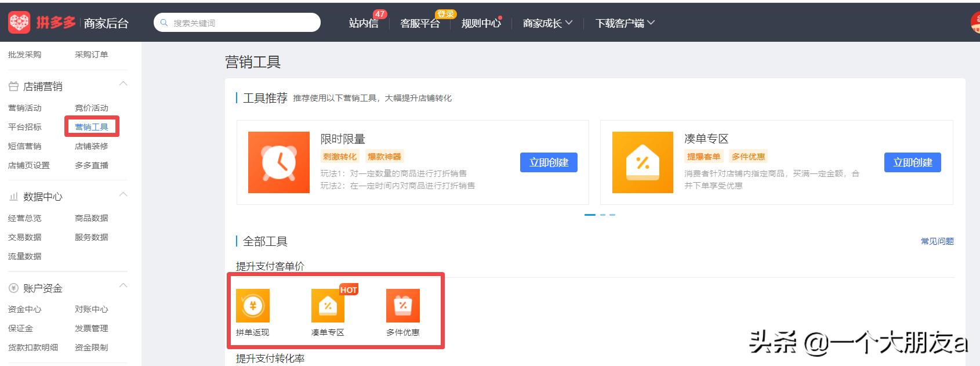Jump to the third carousel indicator dot
Image resolution: width=980 pixels, height=366 pixels.
(x=612, y=215)
